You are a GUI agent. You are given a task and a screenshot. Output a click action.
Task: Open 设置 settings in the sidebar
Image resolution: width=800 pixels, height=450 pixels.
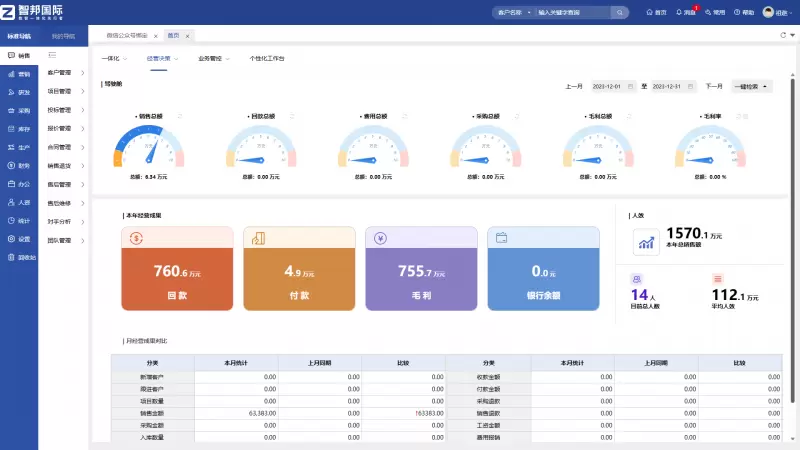coord(19,239)
